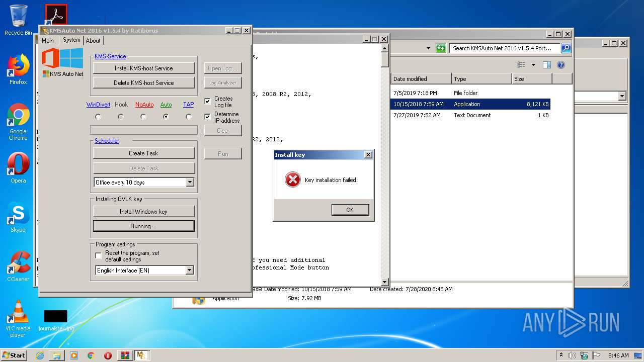The image size is (644, 362).
Task: Select the File folder row dated 7/5/2019
Action: [470, 93]
